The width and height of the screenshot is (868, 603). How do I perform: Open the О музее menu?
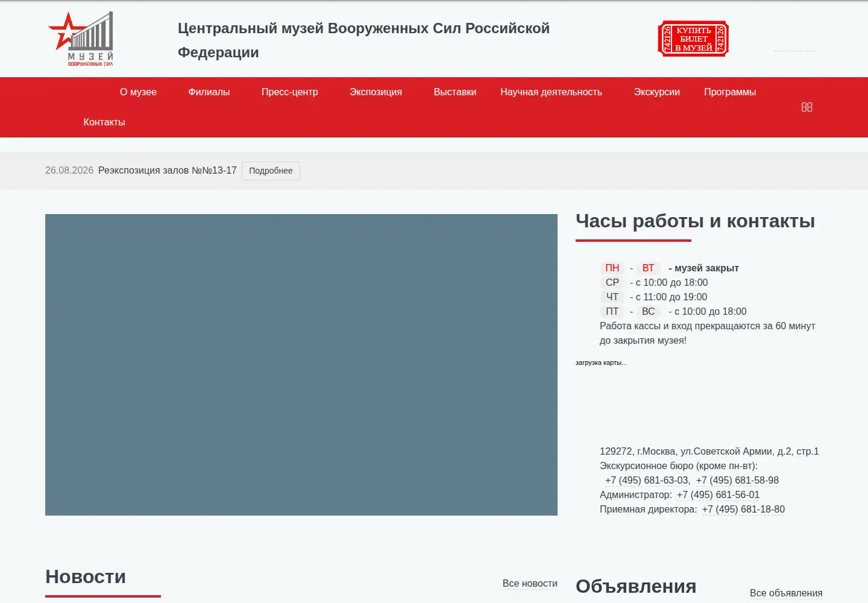[x=138, y=92]
